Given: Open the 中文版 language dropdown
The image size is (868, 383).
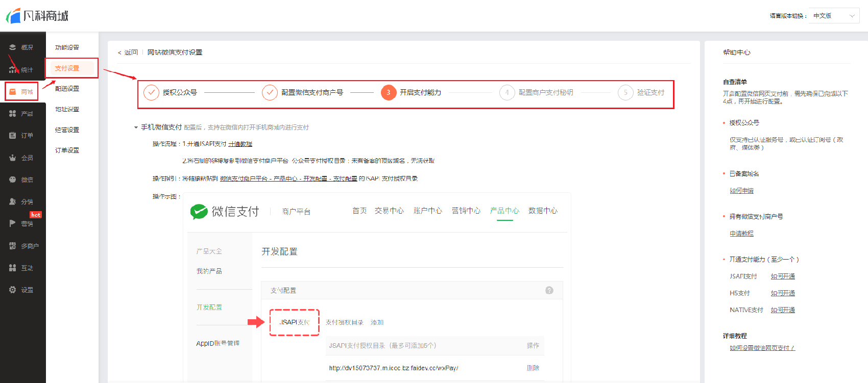Looking at the screenshot, I should coord(834,16).
